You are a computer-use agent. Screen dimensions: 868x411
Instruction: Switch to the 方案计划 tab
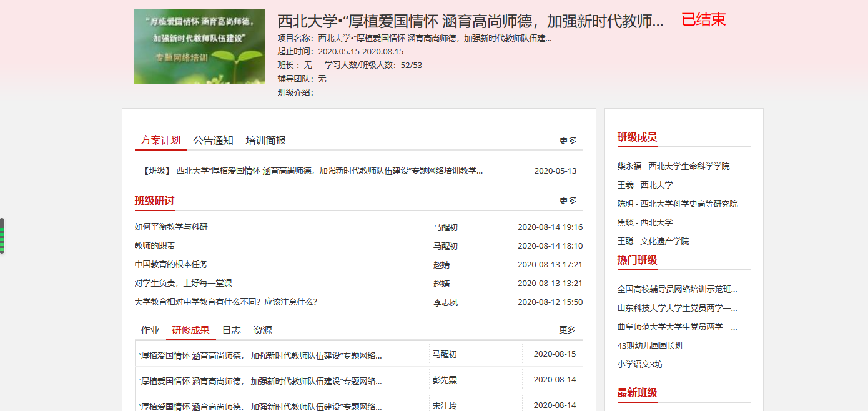pyautogui.click(x=160, y=141)
